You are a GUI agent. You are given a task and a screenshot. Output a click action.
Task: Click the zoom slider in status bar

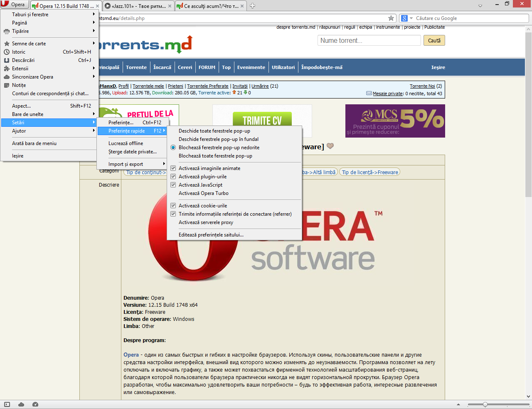(x=498, y=404)
